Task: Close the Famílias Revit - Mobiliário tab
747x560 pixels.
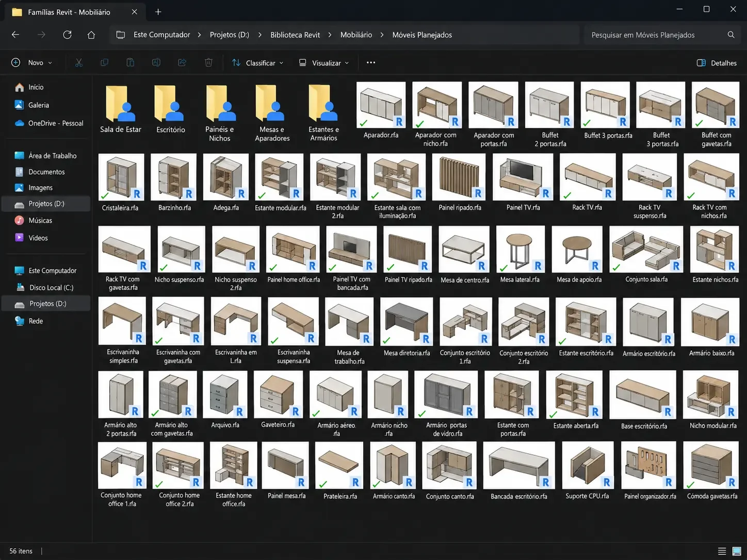Action: (x=135, y=11)
